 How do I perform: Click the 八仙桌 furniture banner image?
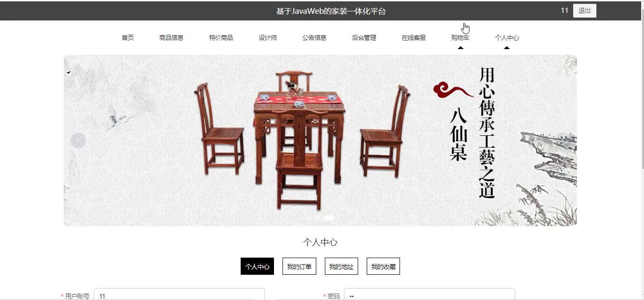pyautogui.click(x=320, y=140)
